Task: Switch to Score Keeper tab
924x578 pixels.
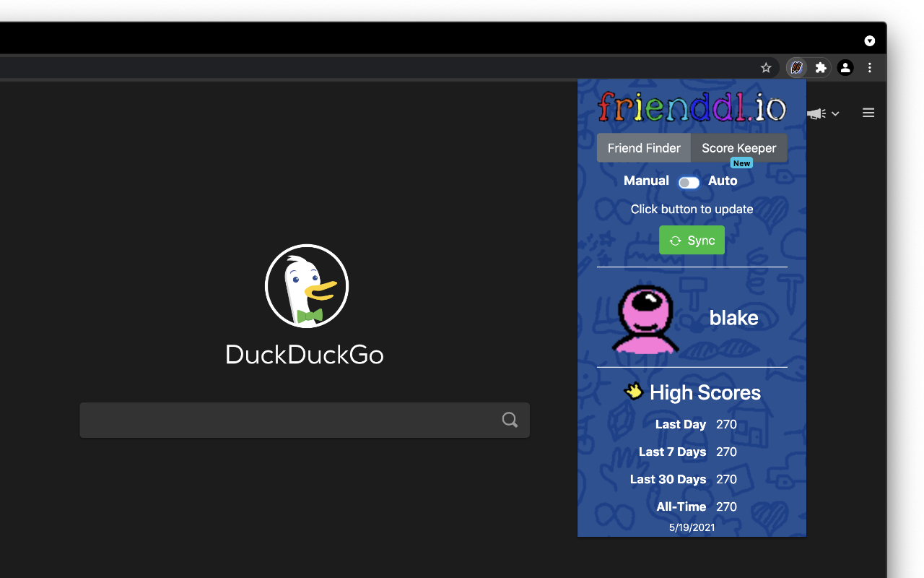Action: coord(739,148)
